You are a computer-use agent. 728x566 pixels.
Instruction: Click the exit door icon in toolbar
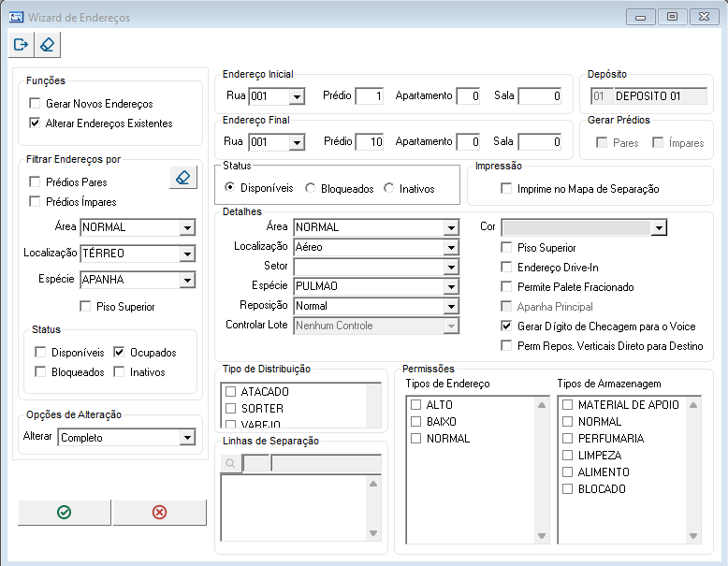click(x=21, y=45)
